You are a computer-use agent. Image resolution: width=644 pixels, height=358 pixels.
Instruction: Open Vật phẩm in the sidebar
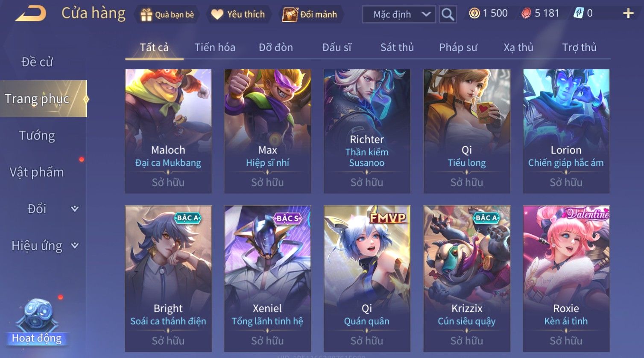tap(37, 172)
